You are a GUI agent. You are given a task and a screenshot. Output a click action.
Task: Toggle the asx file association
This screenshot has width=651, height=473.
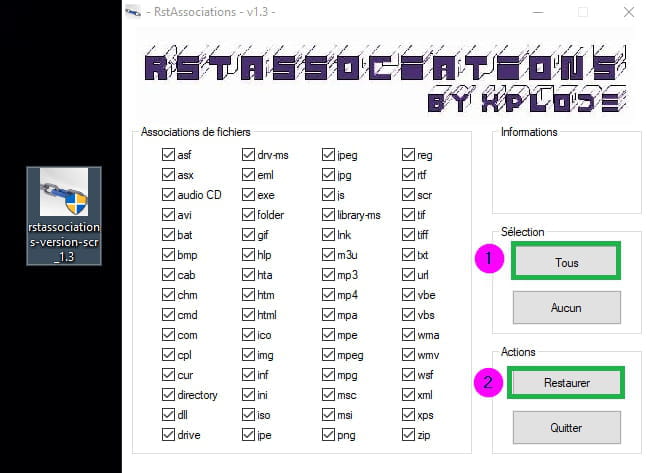tap(168, 174)
